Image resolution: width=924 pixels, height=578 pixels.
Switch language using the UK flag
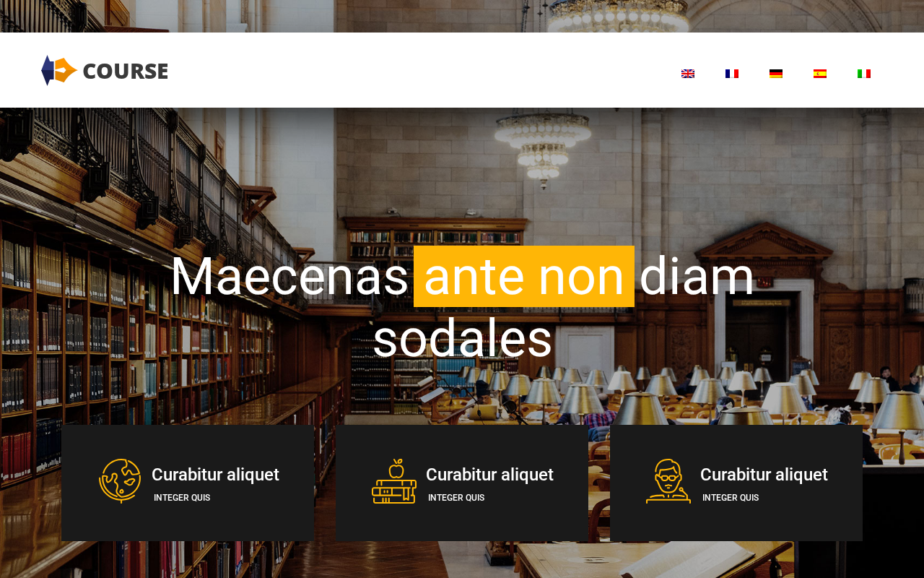point(688,74)
